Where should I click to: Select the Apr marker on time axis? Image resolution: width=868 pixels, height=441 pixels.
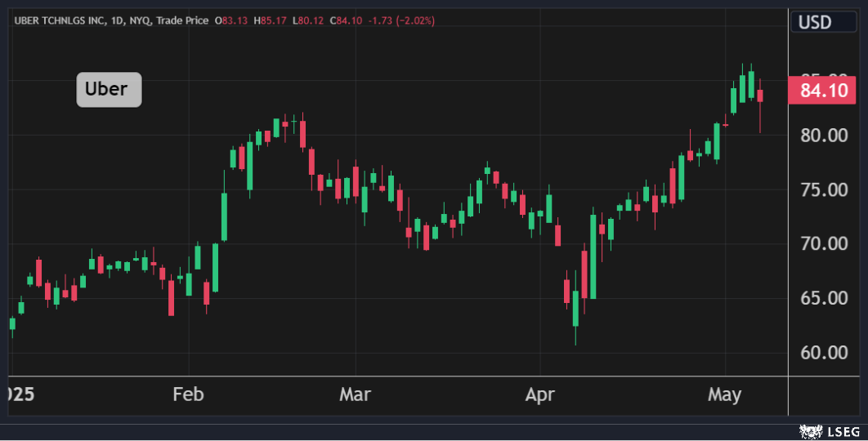click(540, 394)
